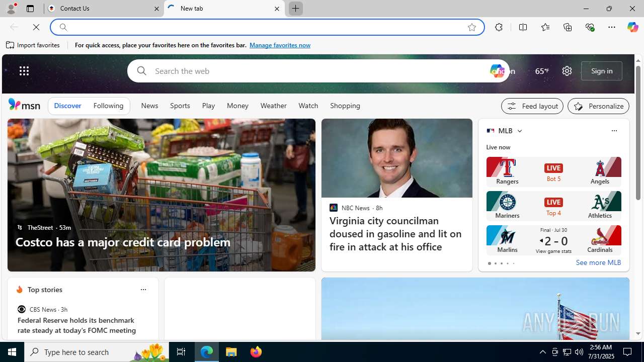Open the News section
The image size is (644, 362).
(x=149, y=106)
